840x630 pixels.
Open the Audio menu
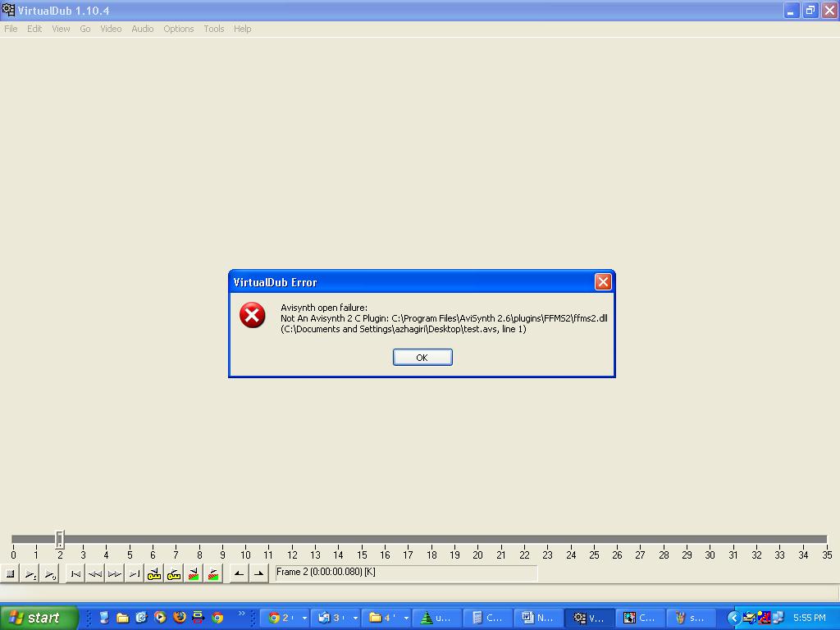point(143,29)
